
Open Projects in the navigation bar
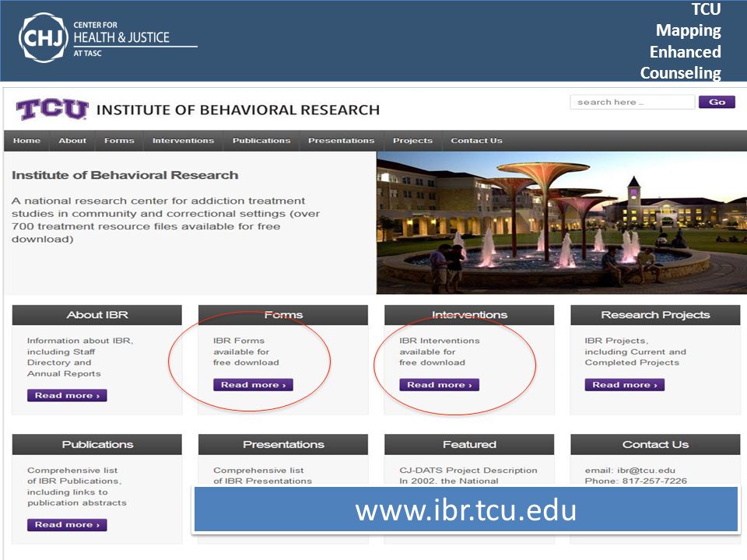(412, 141)
